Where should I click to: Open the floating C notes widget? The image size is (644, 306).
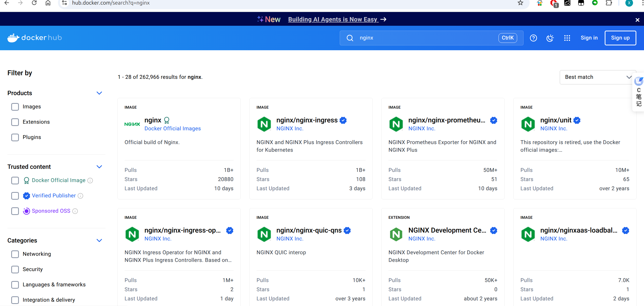(x=639, y=92)
